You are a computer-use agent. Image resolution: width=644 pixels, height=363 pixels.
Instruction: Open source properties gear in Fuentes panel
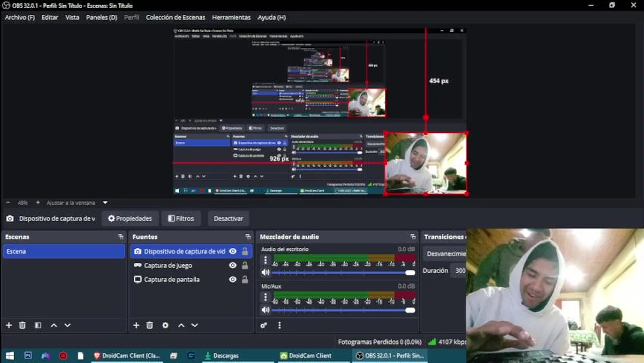pos(165,325)
